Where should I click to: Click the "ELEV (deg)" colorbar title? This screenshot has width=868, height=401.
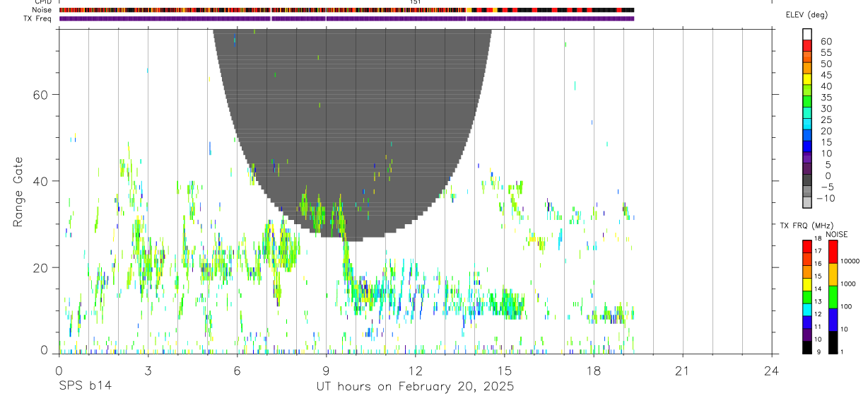807,15
